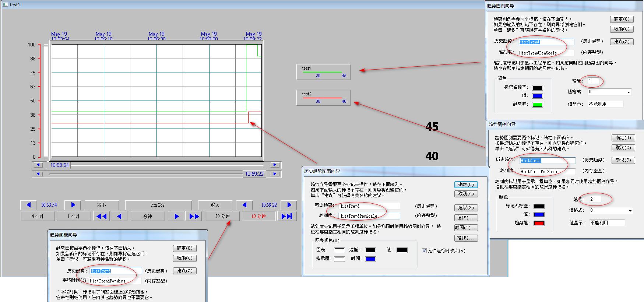The image size is (644, 302).
Task: Click the green 趋势笔 color swatch
Action: point(538,105)
